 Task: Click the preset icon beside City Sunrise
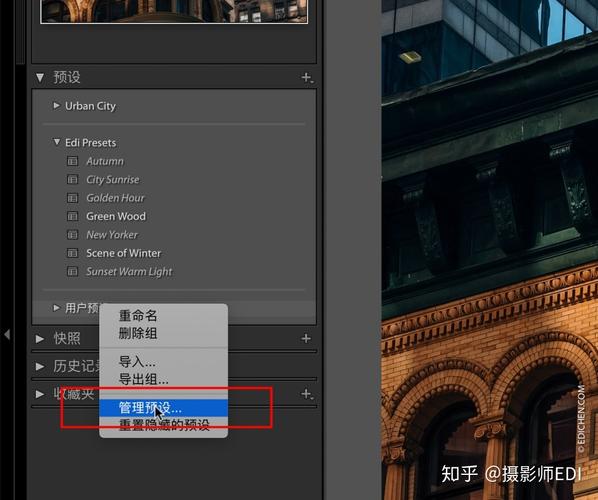click(72, 179)
